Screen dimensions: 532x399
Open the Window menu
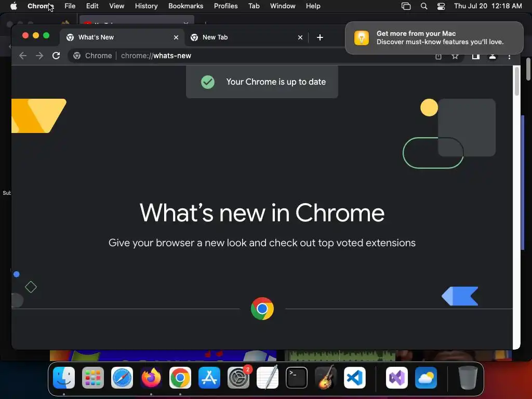click(283, 6)
